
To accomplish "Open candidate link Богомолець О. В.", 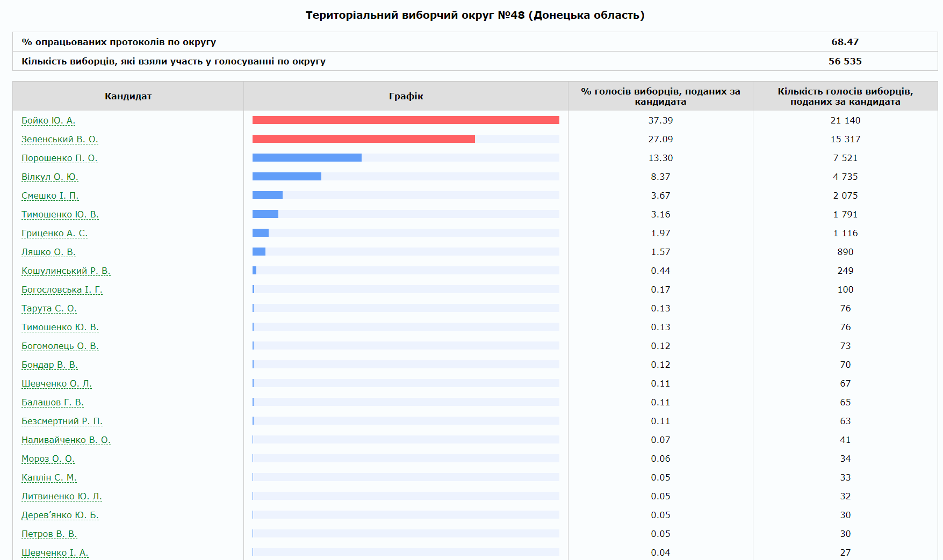I will 60,346.
